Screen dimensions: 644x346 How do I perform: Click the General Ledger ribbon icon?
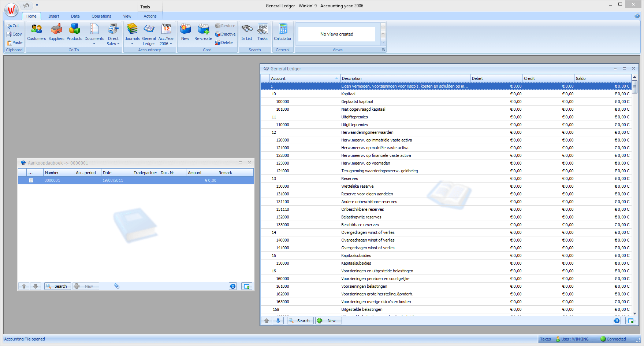click(x=149, y=29)
